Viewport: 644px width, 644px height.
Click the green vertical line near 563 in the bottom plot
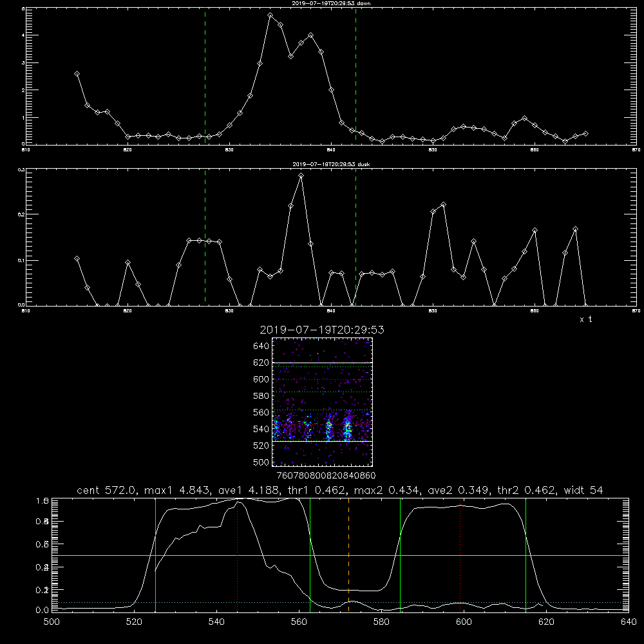pyautogui.click(x=310, y=555)
